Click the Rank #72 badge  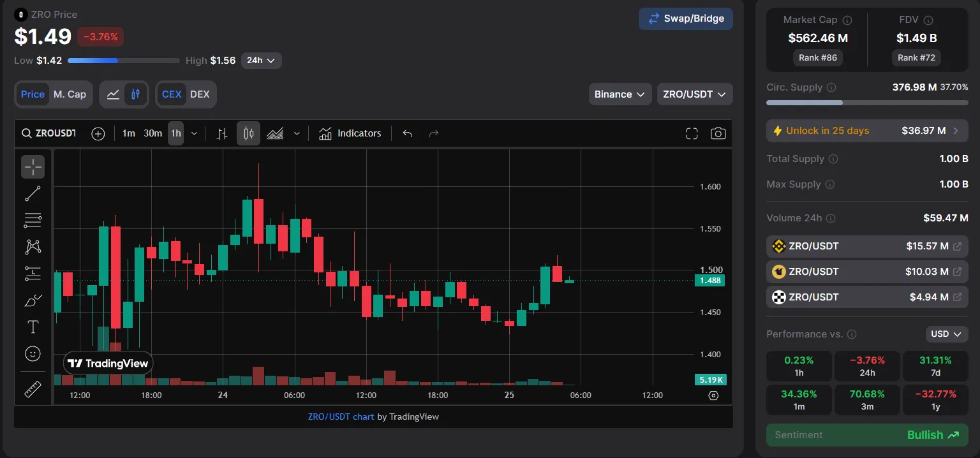coord(916,57)
